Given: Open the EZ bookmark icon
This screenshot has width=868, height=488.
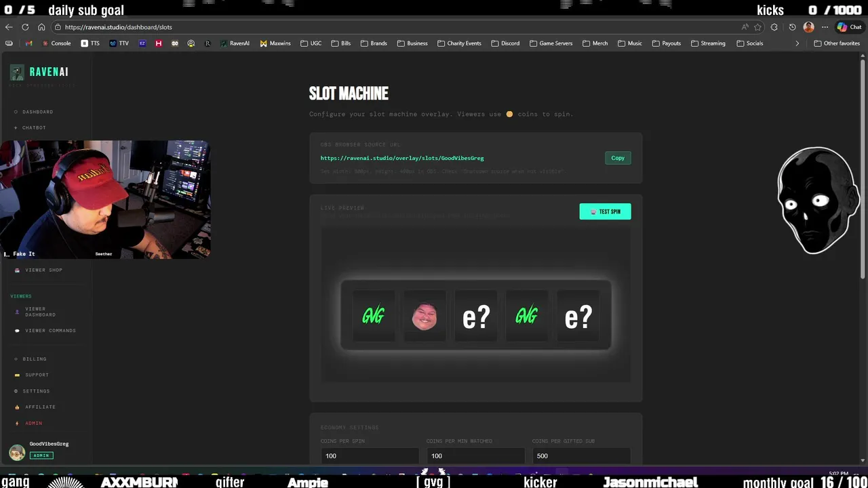Looking at the screenshot, I should pos(142,43).
